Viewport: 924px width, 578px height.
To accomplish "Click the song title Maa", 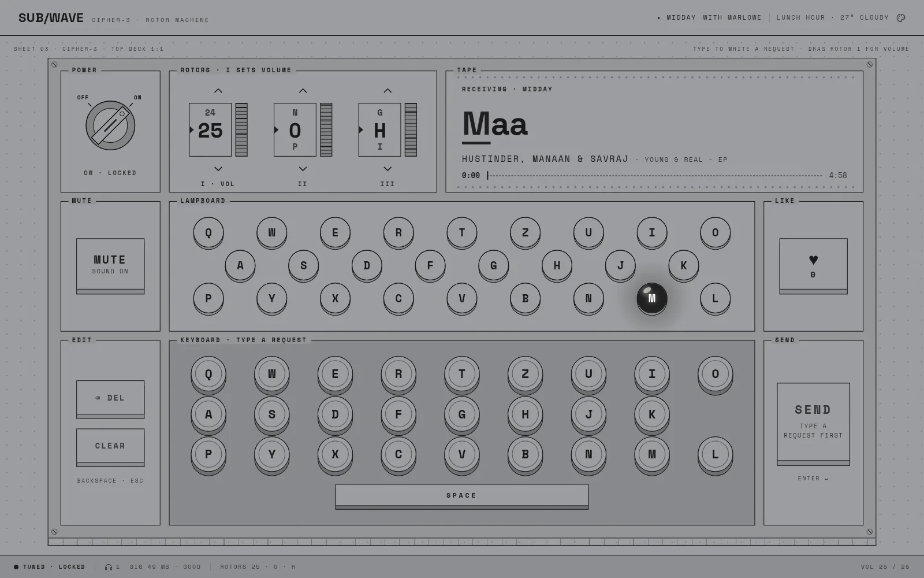I will [x=495, y=124].
